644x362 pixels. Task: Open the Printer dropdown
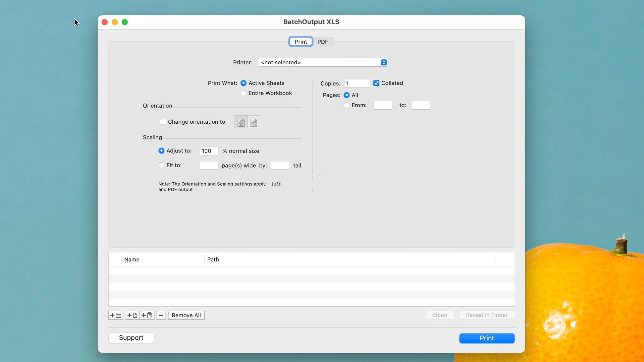click(323, 62)
